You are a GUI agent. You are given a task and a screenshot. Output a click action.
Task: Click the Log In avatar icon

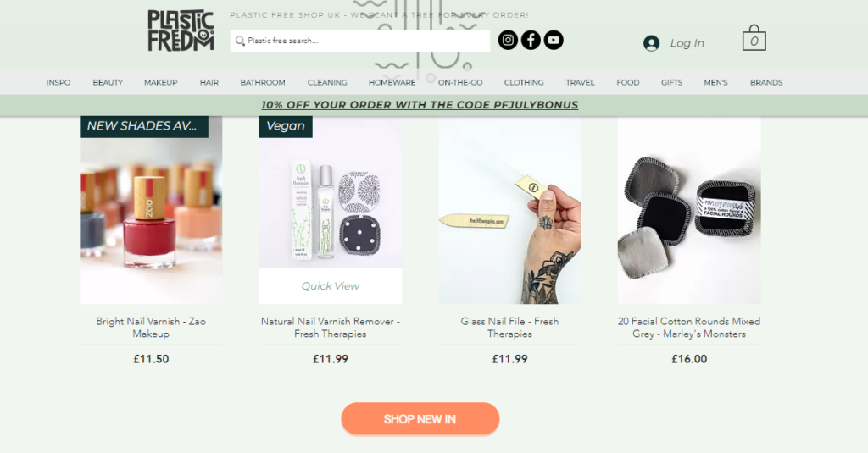652,43
